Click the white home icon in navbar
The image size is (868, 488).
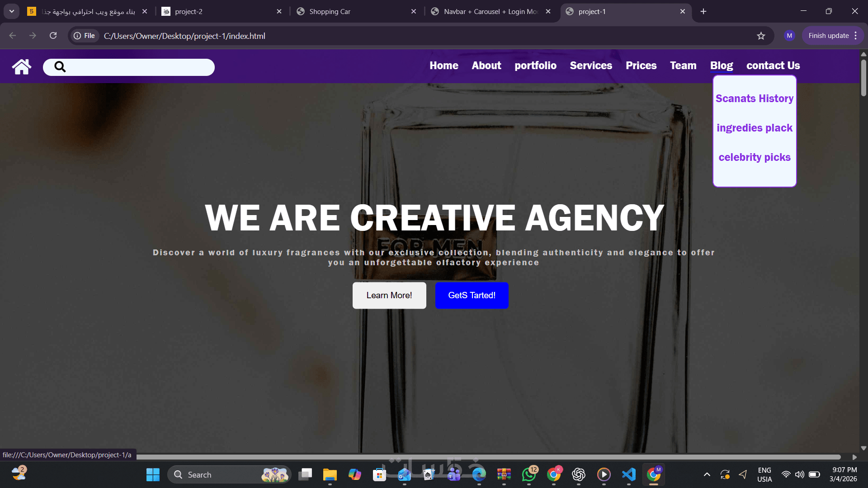point(22,66)
